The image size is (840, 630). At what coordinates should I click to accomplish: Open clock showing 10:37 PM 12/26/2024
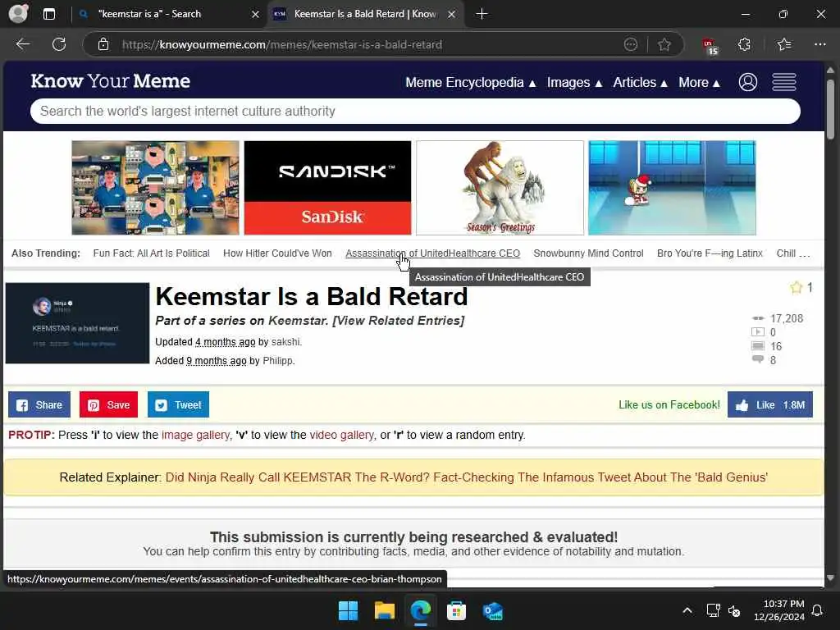(x=779, y=610)
